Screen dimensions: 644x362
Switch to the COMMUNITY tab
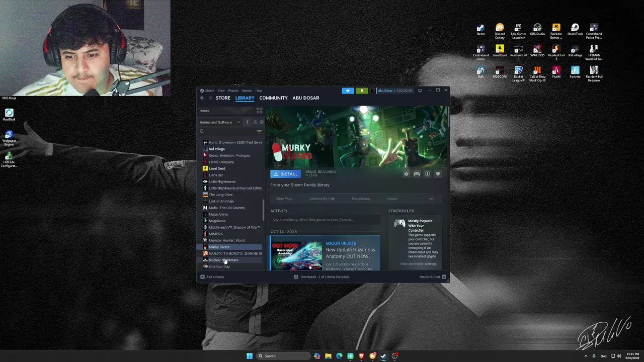click(273, 98)
